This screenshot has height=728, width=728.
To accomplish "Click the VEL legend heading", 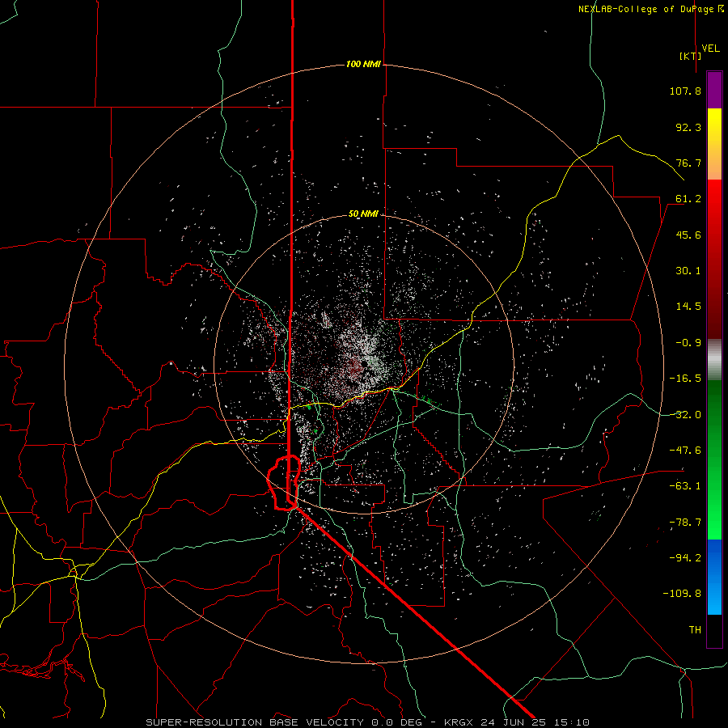I will pos(710,49).
